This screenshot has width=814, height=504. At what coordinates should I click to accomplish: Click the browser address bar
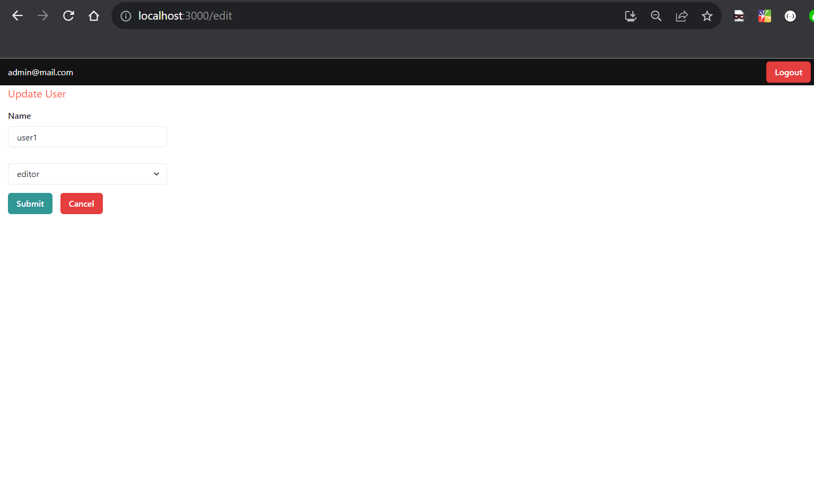318,15
